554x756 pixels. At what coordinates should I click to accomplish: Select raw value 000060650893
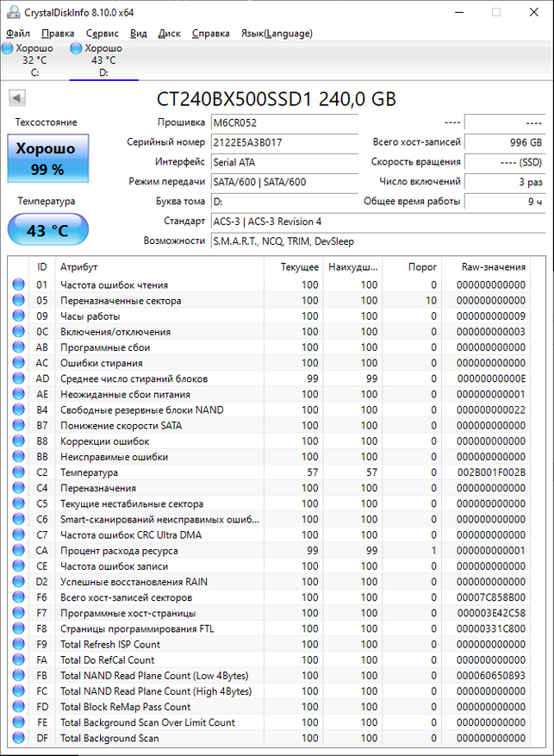click(x=491, y=676)
